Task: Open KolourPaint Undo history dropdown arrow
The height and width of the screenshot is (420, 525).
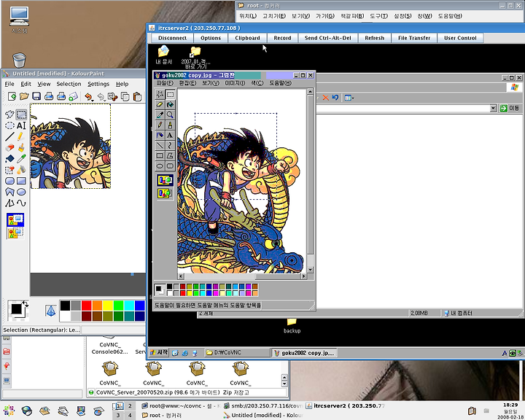Action: pos(92,99)
